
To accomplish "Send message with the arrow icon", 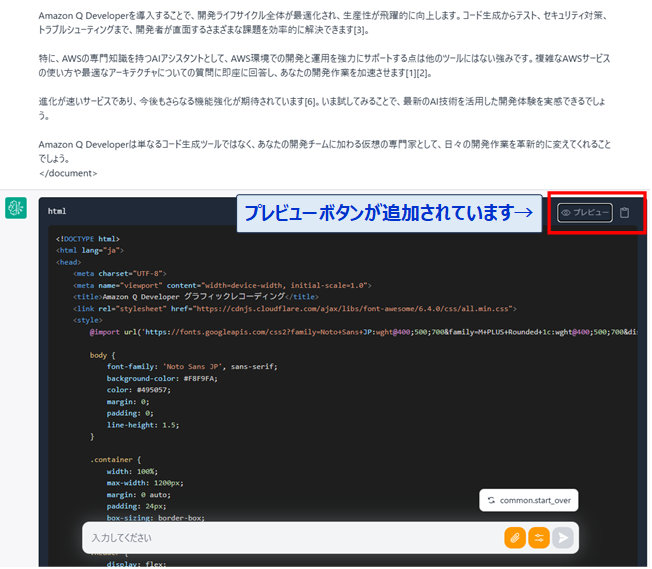I will (x=563, y=538).
